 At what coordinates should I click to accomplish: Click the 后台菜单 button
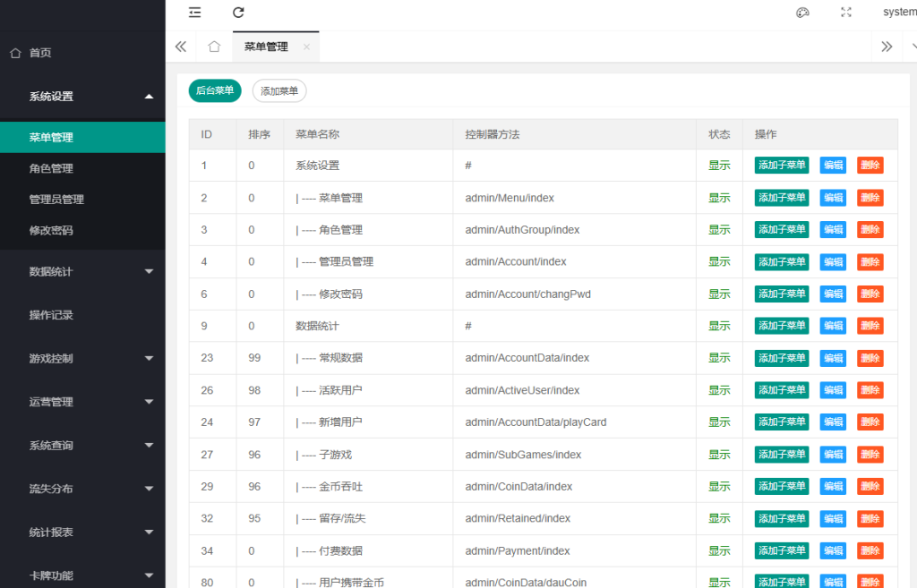click(215, 90)
